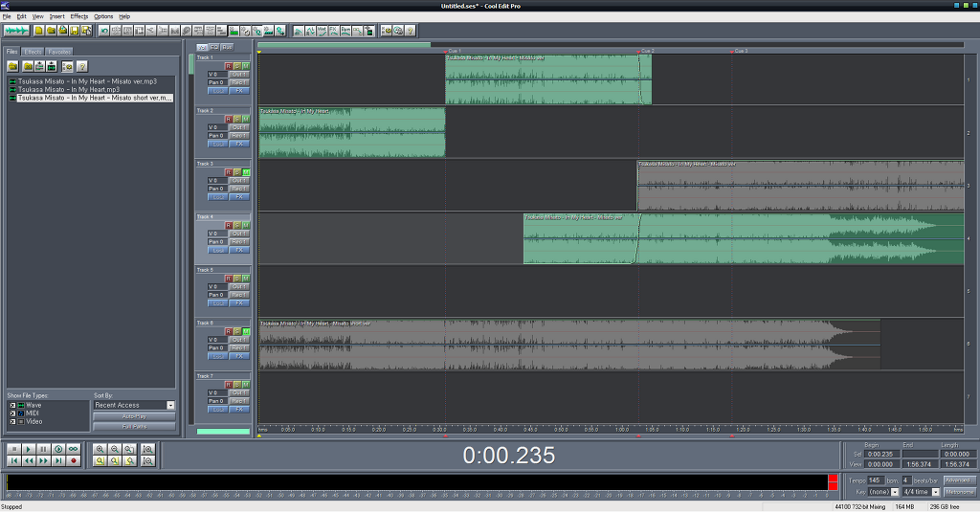The width and height of the screenshot is (980, 513).
Task: Open file icon in Files panel
Action: pyautogui.click(x=13, y=66)
